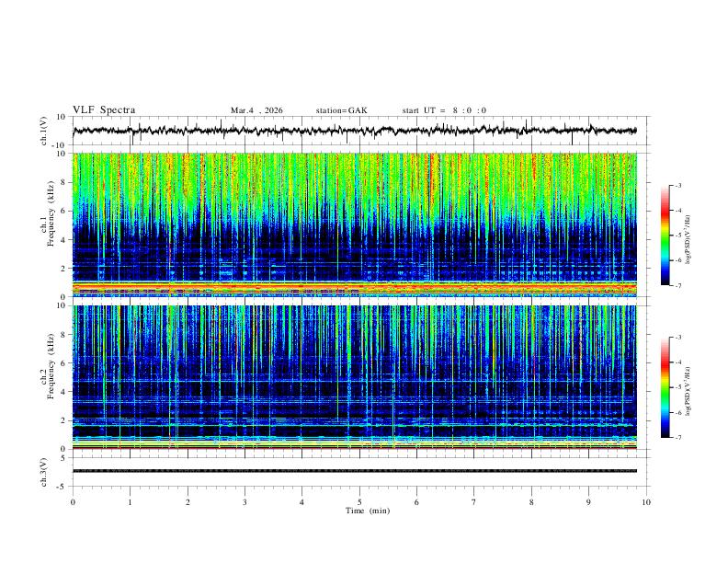Click the ch.2 PSD color scale bar
Screen dimensions: 728x563
point(665,387)
